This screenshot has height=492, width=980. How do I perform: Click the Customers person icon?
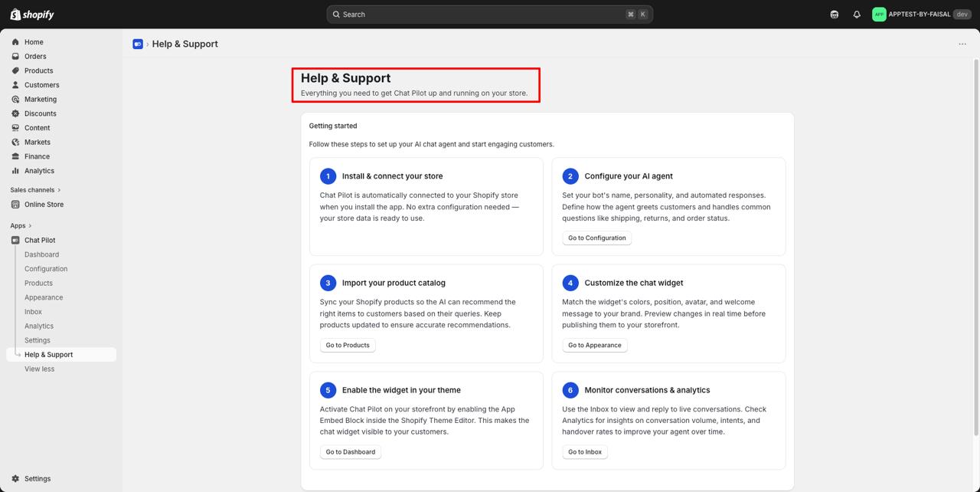coord(15,85)
